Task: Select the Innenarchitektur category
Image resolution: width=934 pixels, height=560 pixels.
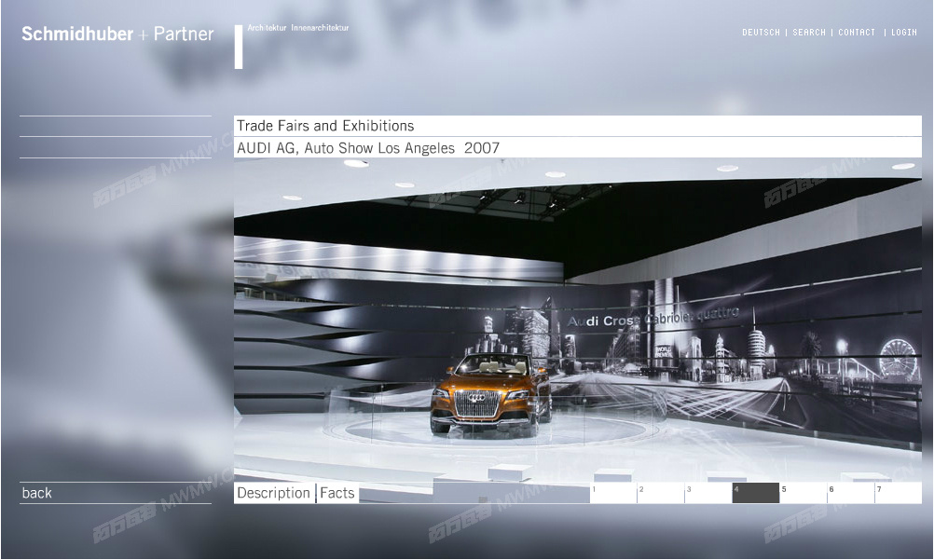Action: pyautogui.click(x=320, y=28)
